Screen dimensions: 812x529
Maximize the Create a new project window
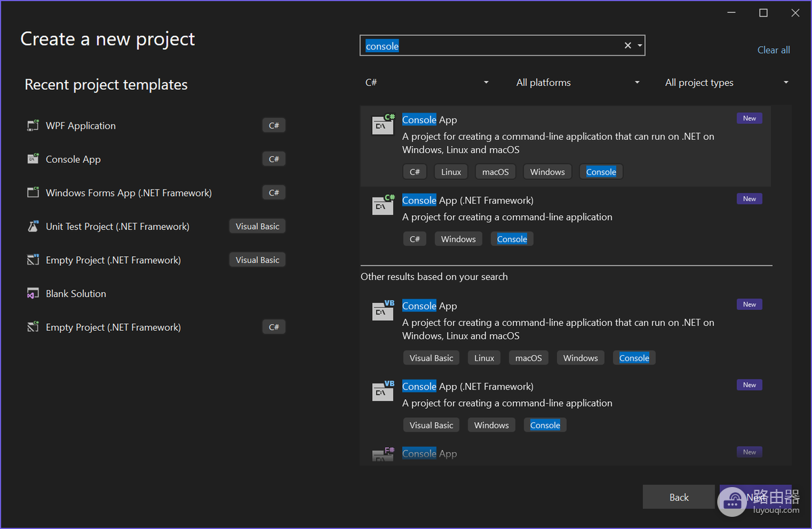763,13
